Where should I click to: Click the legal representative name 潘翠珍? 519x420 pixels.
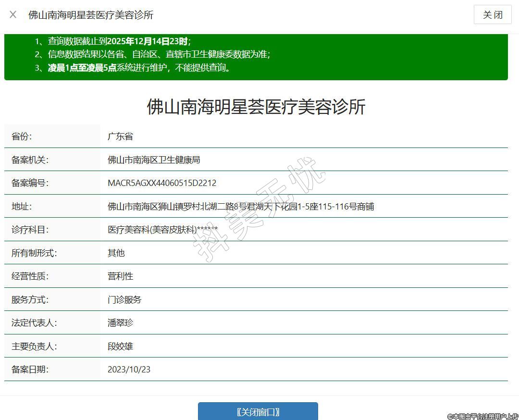[x=120, y=323]
